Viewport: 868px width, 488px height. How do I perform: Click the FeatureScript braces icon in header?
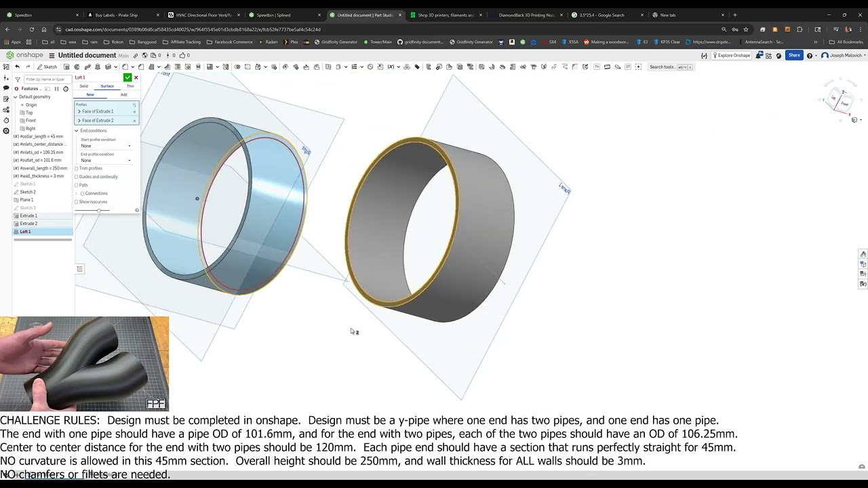(705, 56)
